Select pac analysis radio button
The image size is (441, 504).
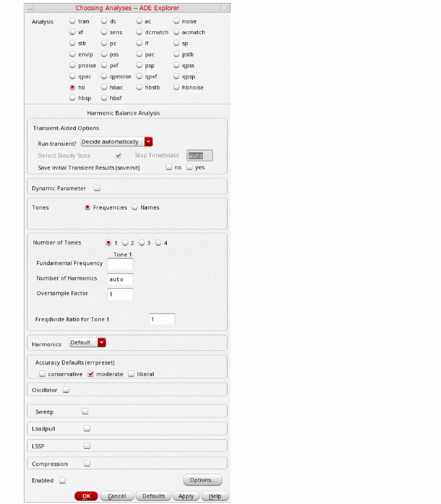click(139, 54)
